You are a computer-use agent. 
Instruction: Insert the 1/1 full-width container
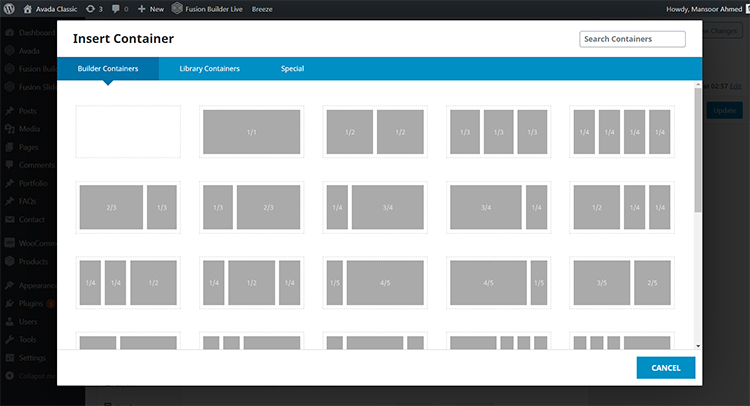point(252,132)
